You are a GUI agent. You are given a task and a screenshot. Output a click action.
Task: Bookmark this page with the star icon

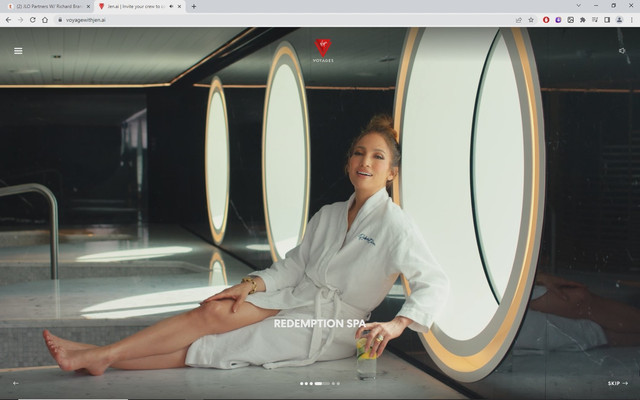(x=531, y=20)
